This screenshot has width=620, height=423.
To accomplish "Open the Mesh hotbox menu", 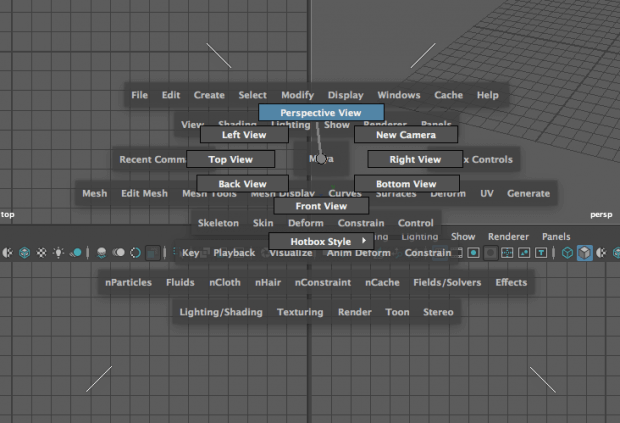I will pyautogui.click(x=95, y=193).
